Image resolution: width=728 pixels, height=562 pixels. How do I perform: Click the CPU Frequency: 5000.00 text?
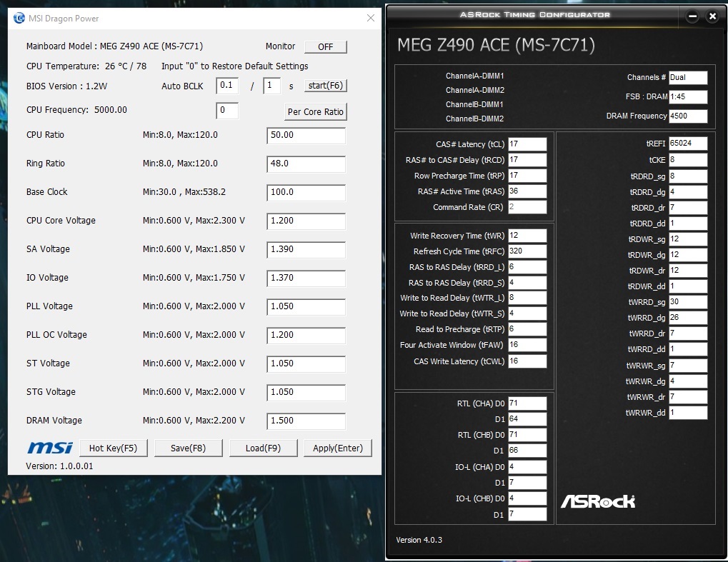76,110
